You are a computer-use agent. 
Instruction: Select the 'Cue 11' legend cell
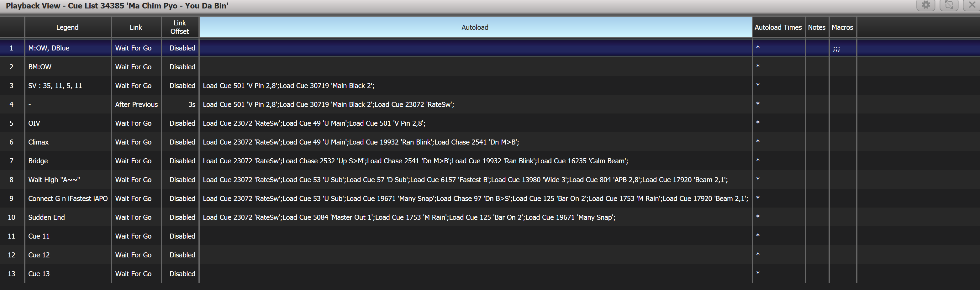[68, 236]
